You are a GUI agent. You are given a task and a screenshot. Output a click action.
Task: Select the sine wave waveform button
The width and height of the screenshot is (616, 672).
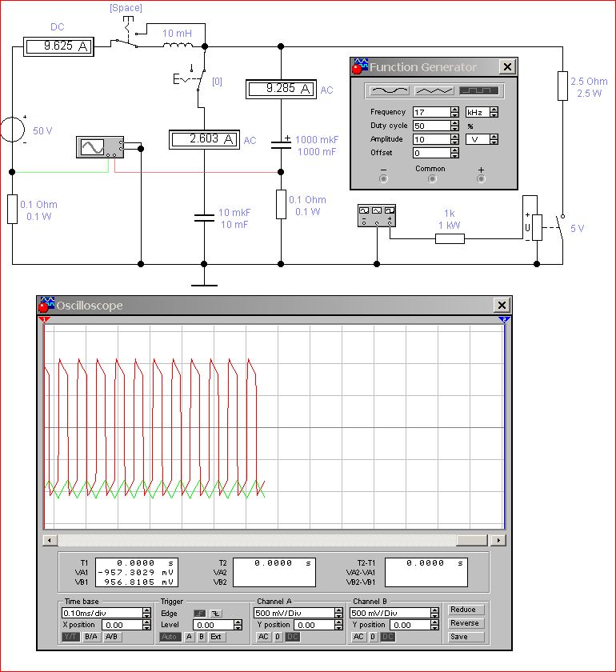tap(388, 90)
